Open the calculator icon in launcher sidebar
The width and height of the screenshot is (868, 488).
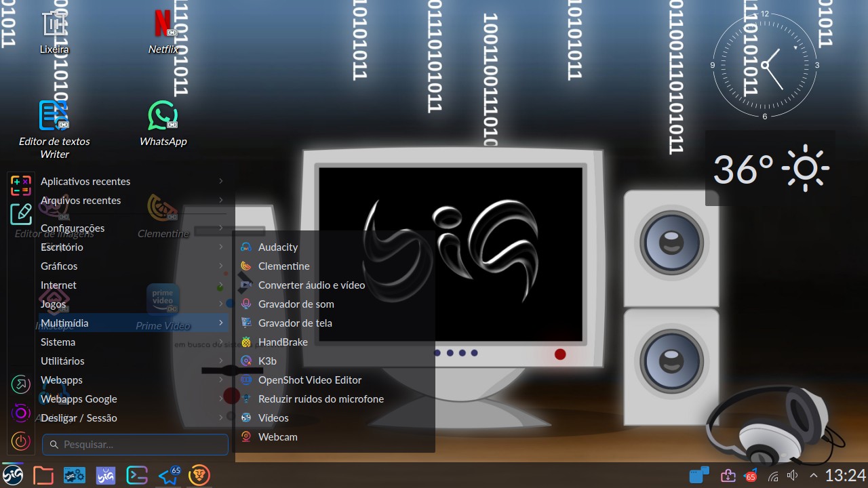coord(21,184)
